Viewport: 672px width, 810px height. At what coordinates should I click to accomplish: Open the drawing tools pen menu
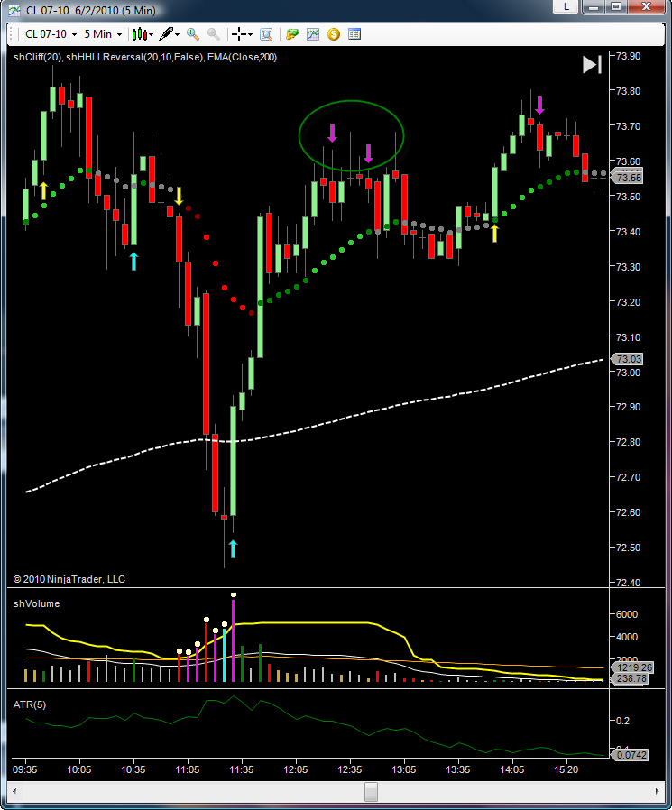pos(169,34)
